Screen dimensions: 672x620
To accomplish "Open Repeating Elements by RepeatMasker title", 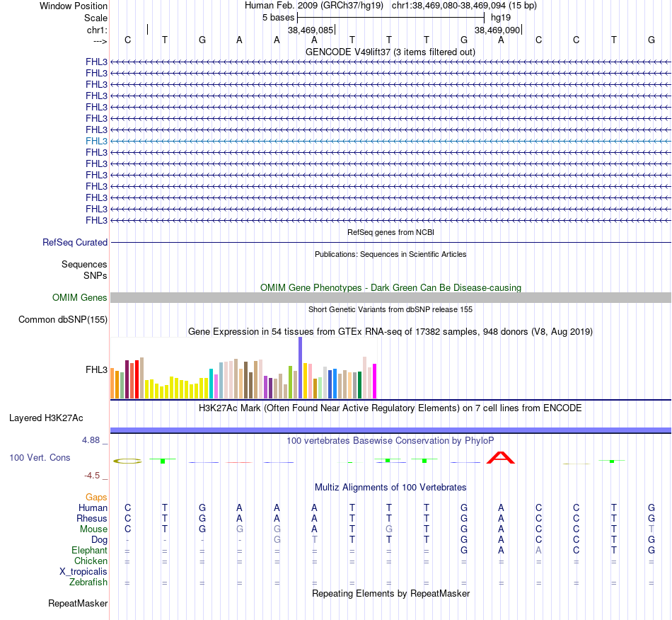I will coord(390,593).
